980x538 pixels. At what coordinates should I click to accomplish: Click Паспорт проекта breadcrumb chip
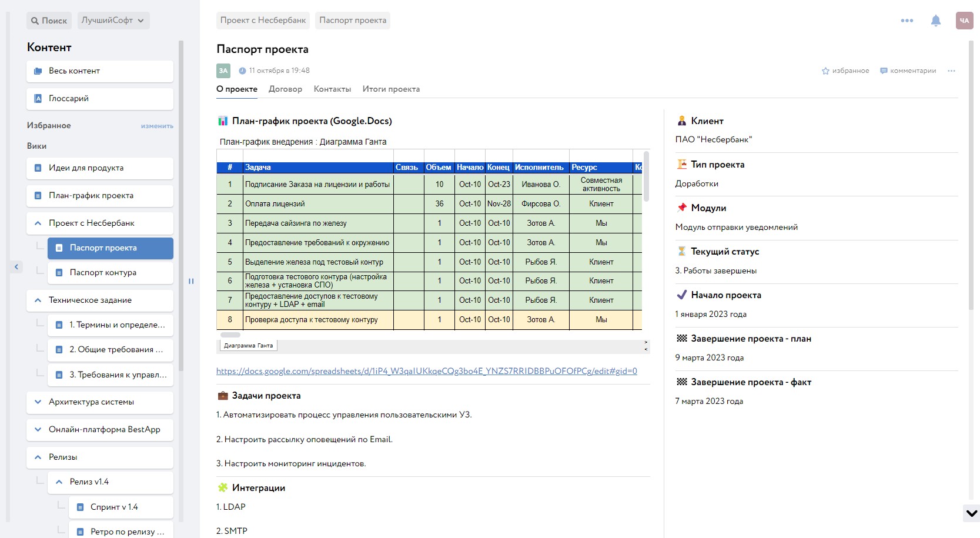click(x=353, y=21)
